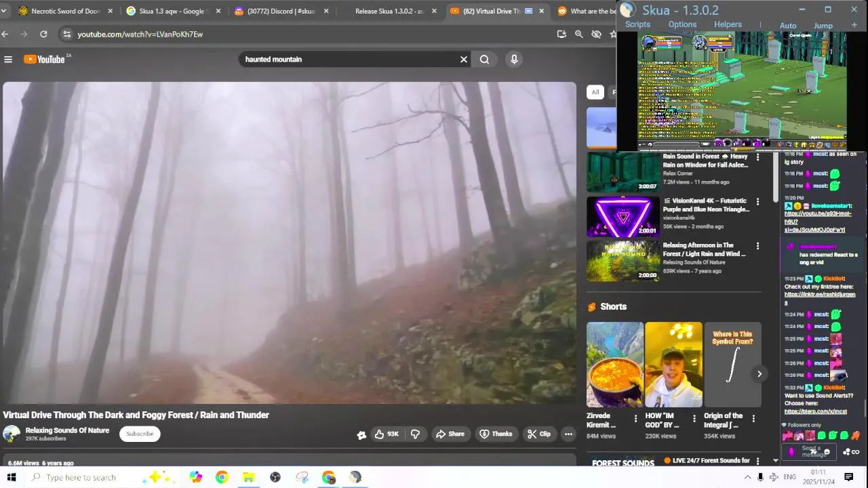Open the Share dialog for video
868x488 pixels.
[x=450, y=434]
